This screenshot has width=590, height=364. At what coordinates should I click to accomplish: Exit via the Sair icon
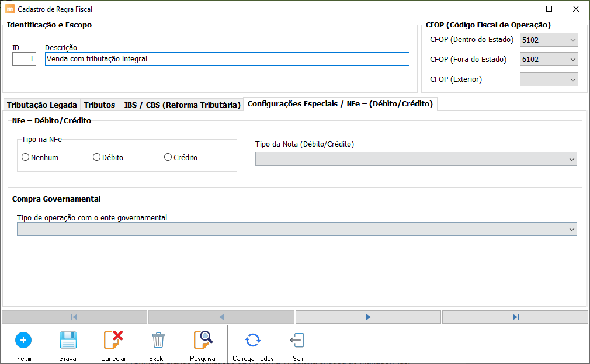point(297,340)
